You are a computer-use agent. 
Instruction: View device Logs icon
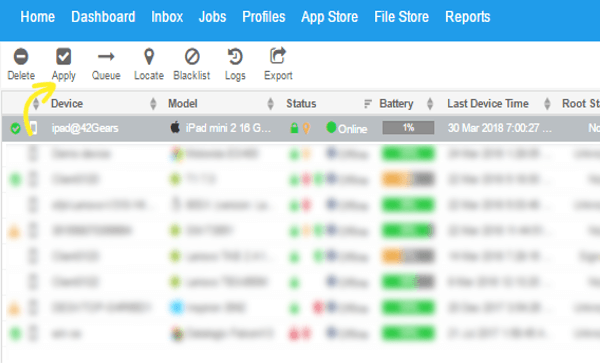pos(235,57)
